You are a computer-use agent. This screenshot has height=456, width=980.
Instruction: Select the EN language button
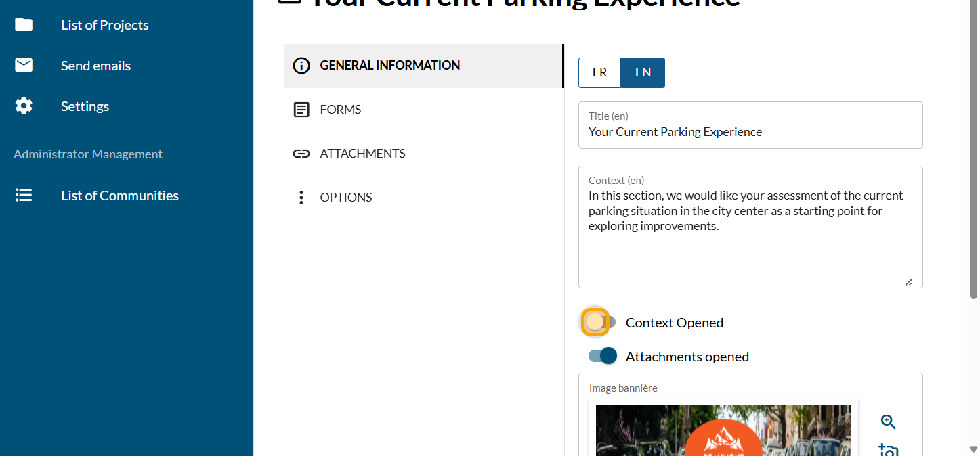point(643,72)
